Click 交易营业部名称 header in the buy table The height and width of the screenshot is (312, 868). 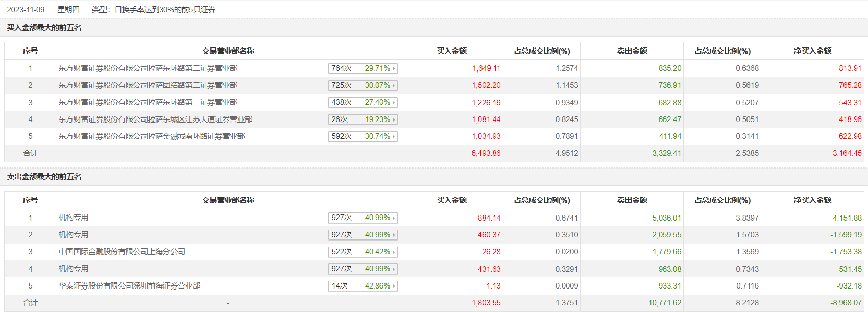click(x=228, y=51)
